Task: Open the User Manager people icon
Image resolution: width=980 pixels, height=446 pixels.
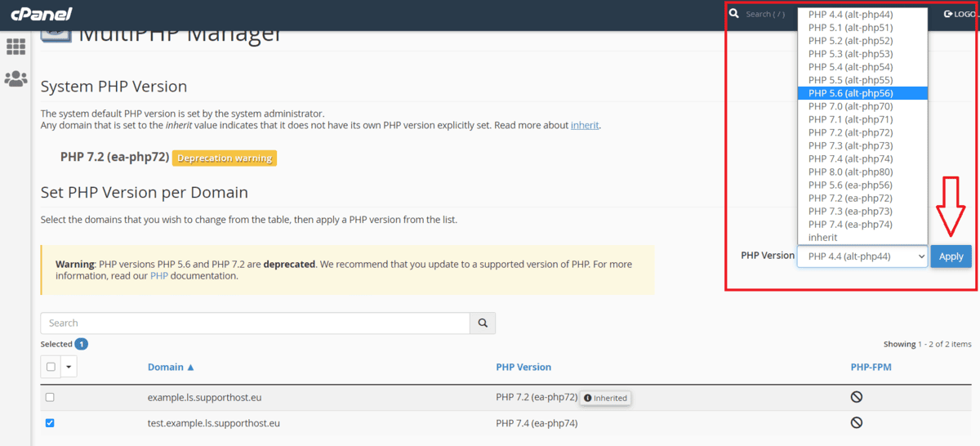Action: (16, 78)
